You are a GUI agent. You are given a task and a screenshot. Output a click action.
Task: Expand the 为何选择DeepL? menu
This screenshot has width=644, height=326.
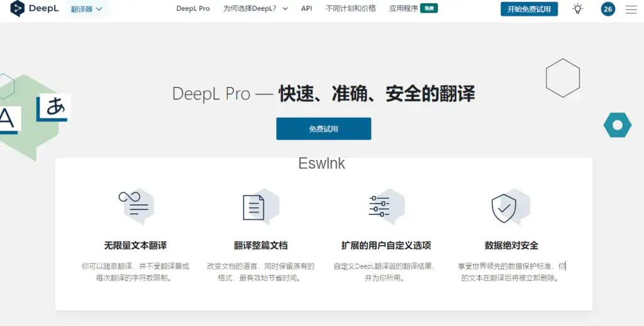coord(255,9)
